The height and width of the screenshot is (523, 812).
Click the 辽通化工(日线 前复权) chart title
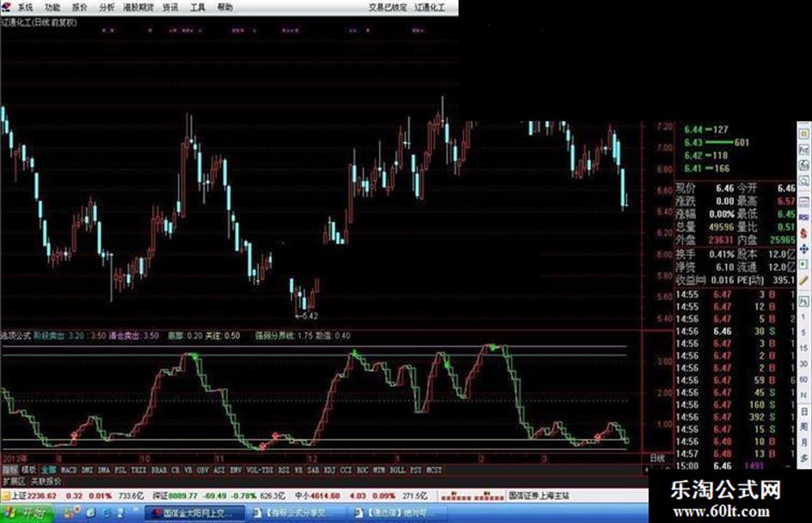click(x=39, y=22)
